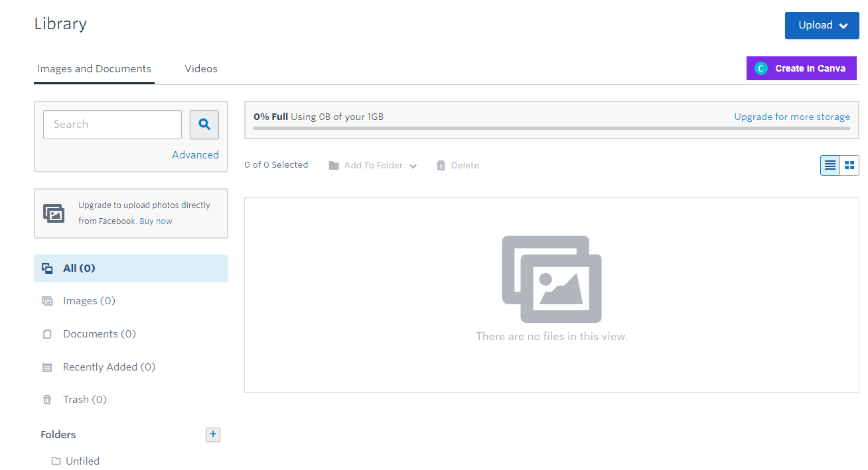Click the Canva logo icon
Screen dimensions: 868x470
pos(761,68)
